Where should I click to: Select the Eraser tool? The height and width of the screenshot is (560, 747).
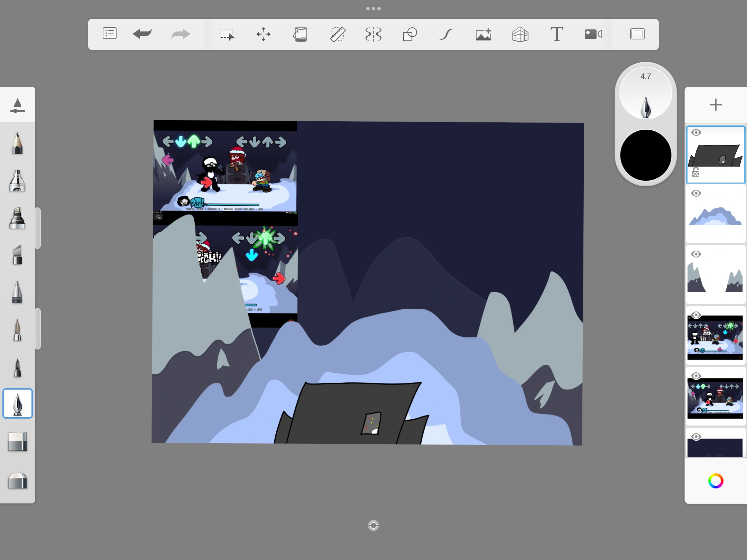17,442
